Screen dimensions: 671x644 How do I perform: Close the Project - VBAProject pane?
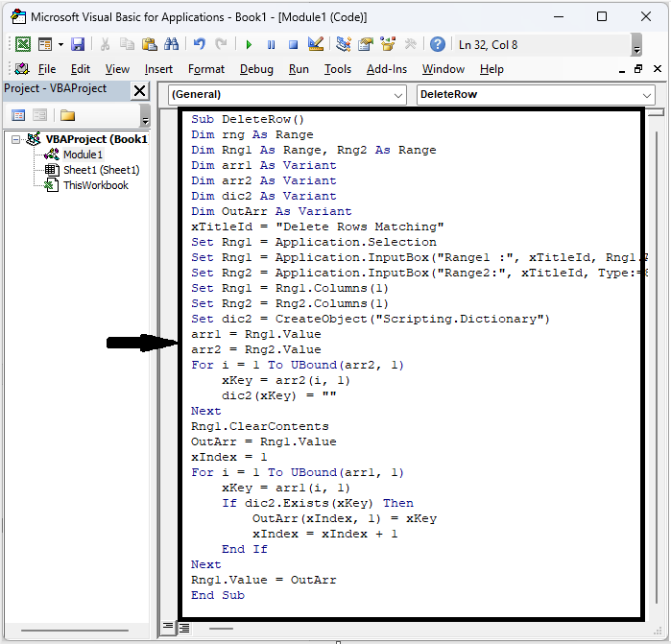pyautogui.click(x=139, y=91)
